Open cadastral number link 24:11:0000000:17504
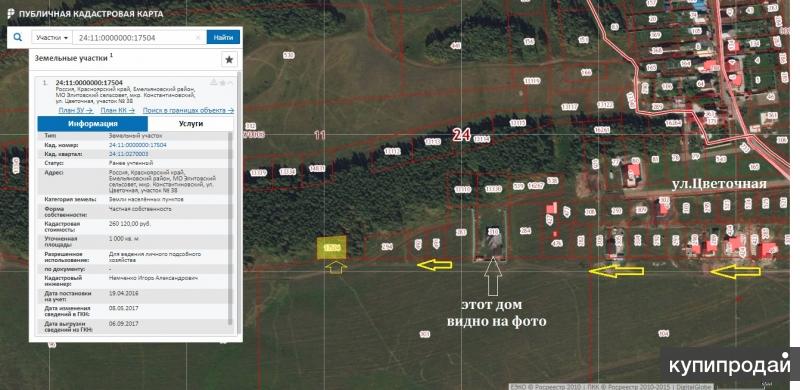The width and height of the screenshot is (800, 390). [138, 145]
